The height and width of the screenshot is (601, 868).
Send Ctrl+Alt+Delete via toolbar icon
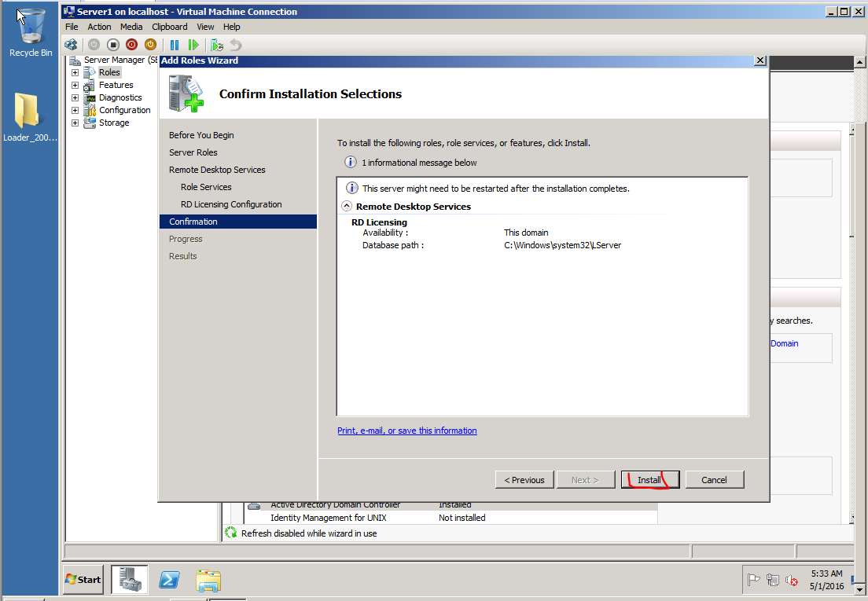click(x=71, y=45)
